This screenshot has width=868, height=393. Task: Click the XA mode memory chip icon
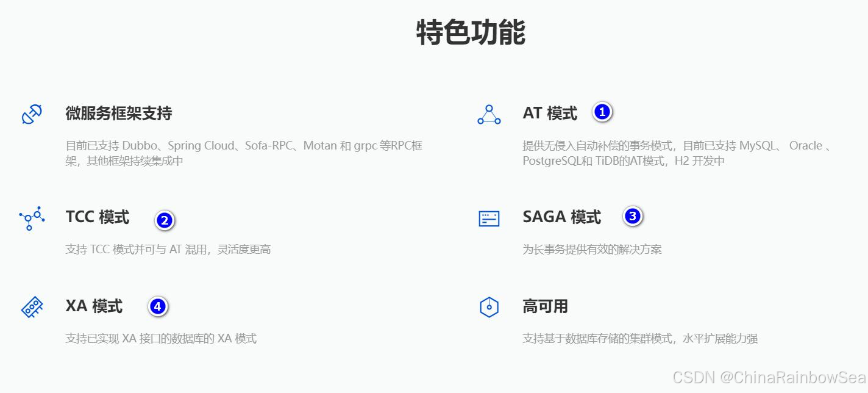coord(32,308)
